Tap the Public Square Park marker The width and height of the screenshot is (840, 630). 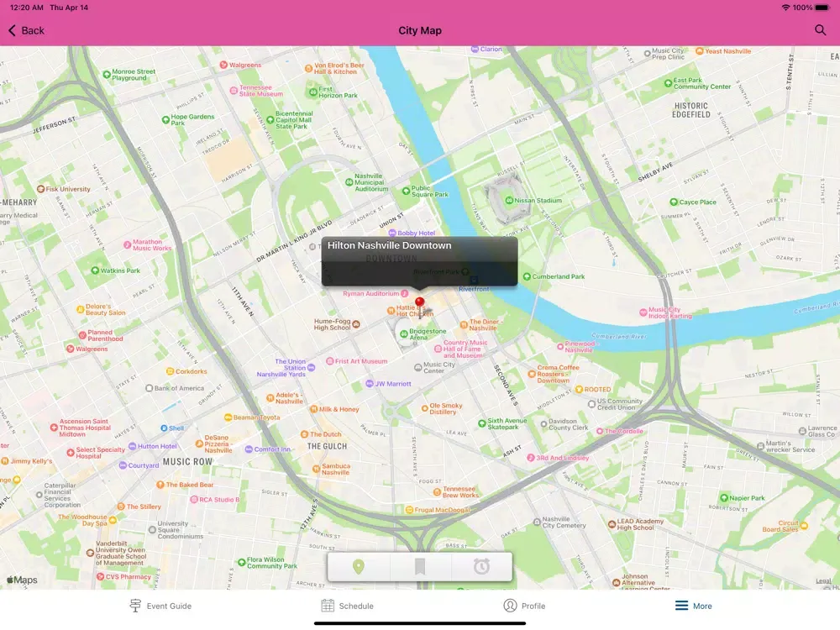coord(406,192)
